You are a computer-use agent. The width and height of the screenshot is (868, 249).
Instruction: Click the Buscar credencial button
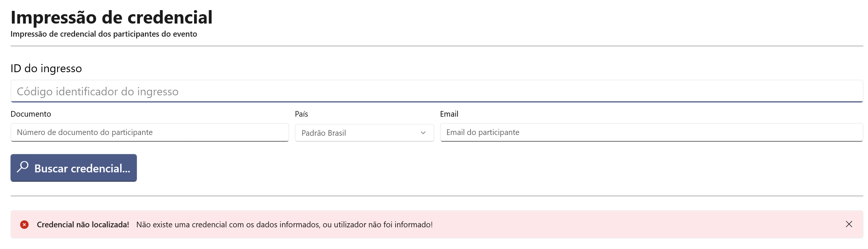[74, 168]
